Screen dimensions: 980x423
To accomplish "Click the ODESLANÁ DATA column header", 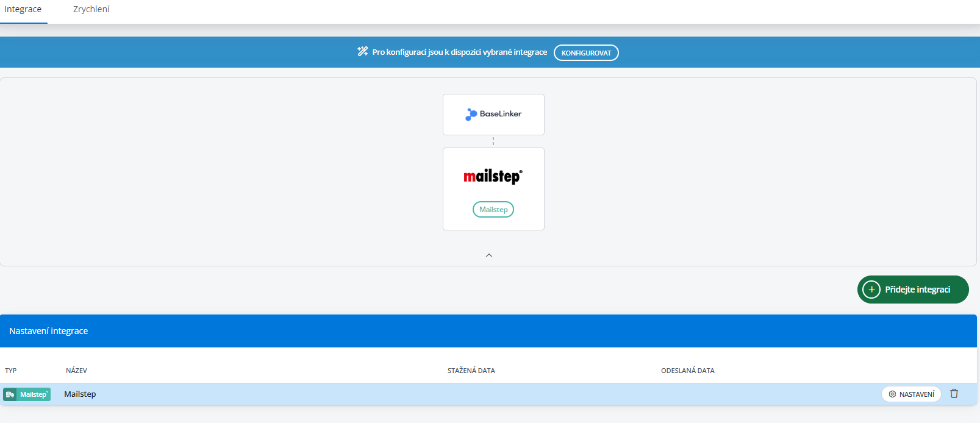I will coord(687,371).
